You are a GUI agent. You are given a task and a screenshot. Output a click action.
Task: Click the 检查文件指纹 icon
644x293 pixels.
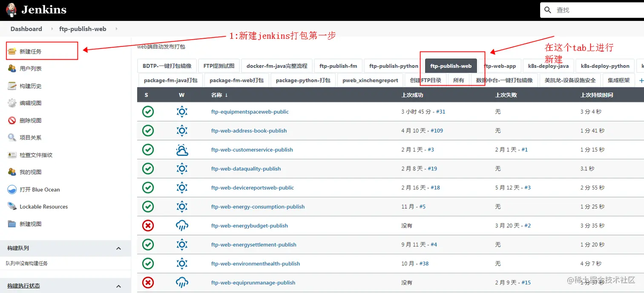point(12,155)
